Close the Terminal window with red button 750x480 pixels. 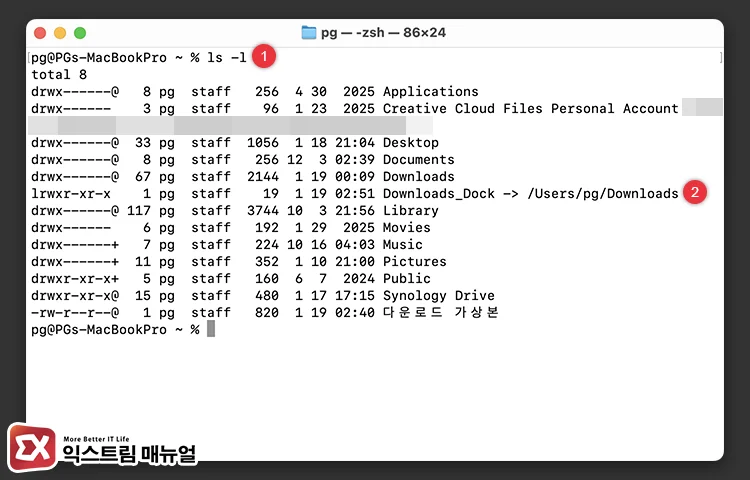[40, 33]
